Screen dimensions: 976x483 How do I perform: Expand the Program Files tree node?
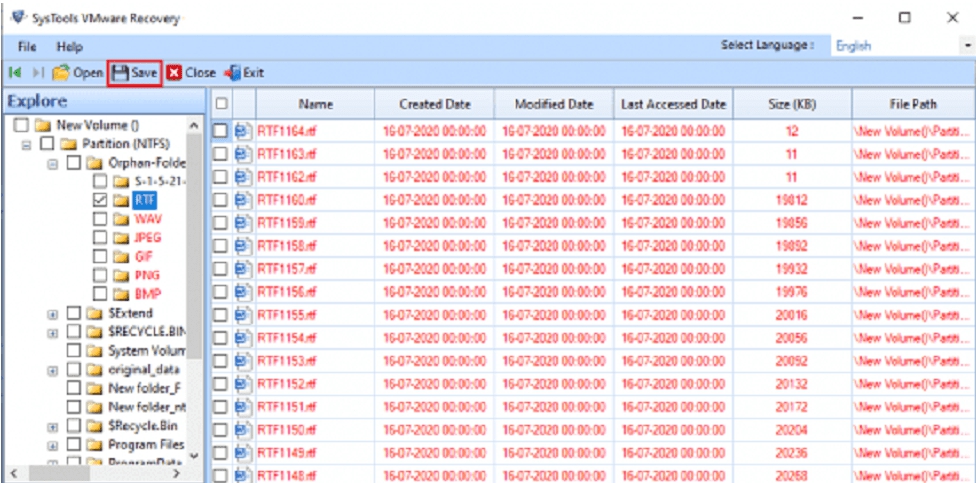[x=53, y=446]
